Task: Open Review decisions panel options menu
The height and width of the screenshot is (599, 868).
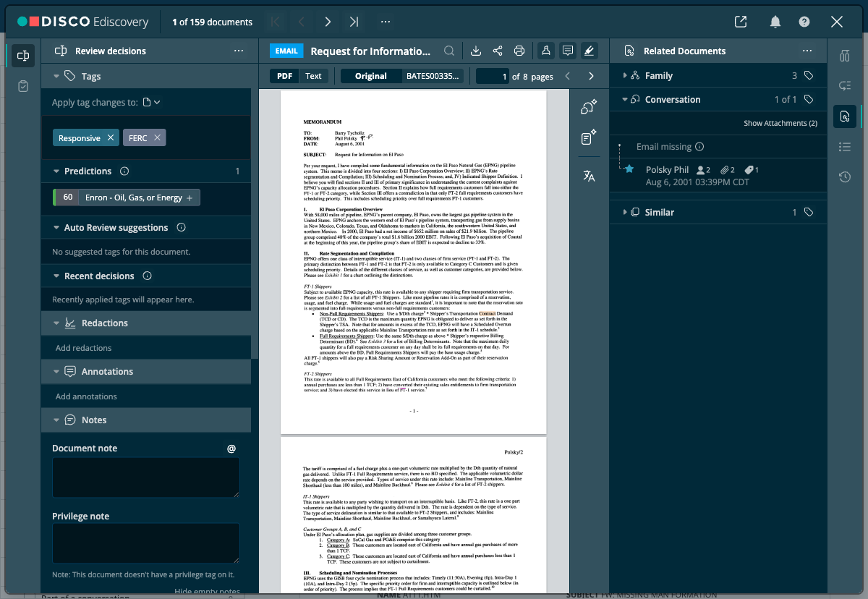Action: [x=239, y=51]
